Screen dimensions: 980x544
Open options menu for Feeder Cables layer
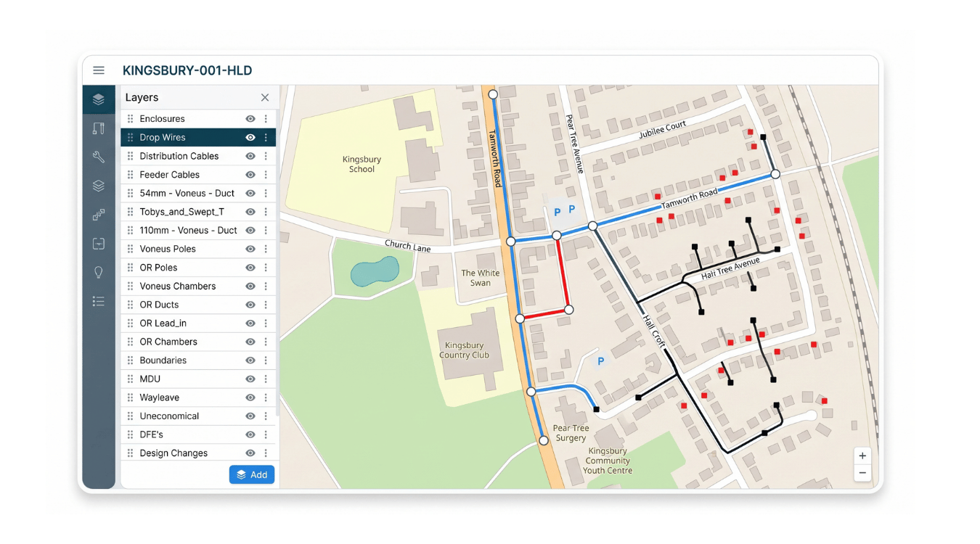(x=266, y=175)
